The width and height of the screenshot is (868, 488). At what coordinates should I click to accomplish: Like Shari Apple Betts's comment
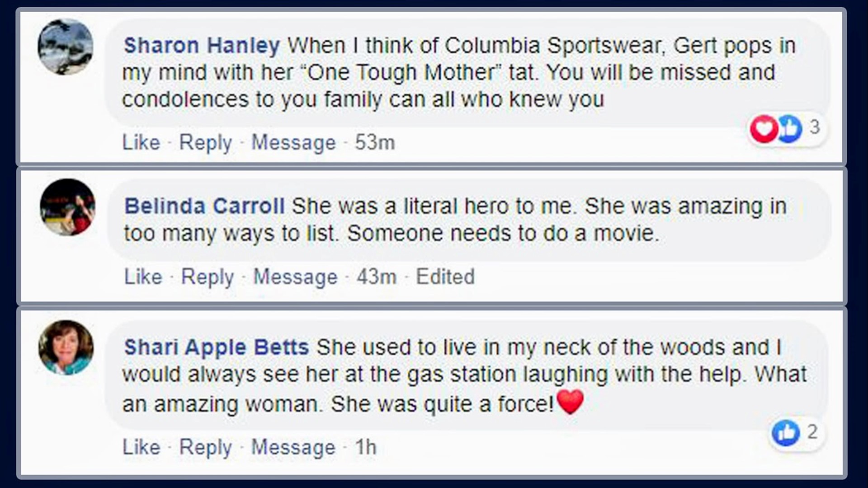coord(141,447)
